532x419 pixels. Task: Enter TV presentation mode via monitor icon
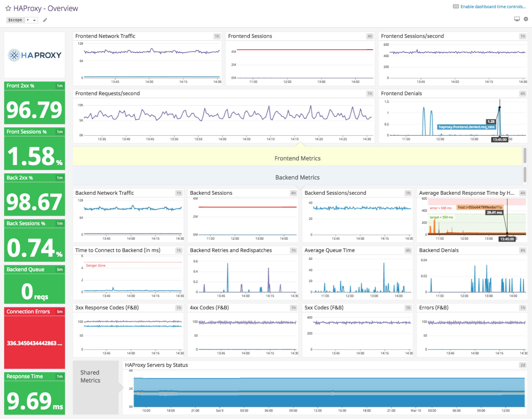pos(517,19)
